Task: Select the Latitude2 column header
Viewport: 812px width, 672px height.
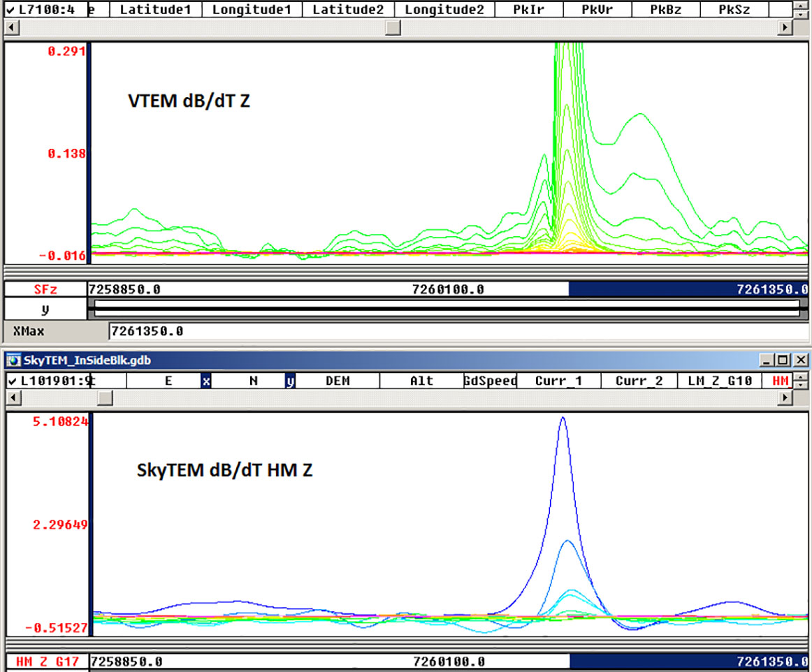Action: 348,9
